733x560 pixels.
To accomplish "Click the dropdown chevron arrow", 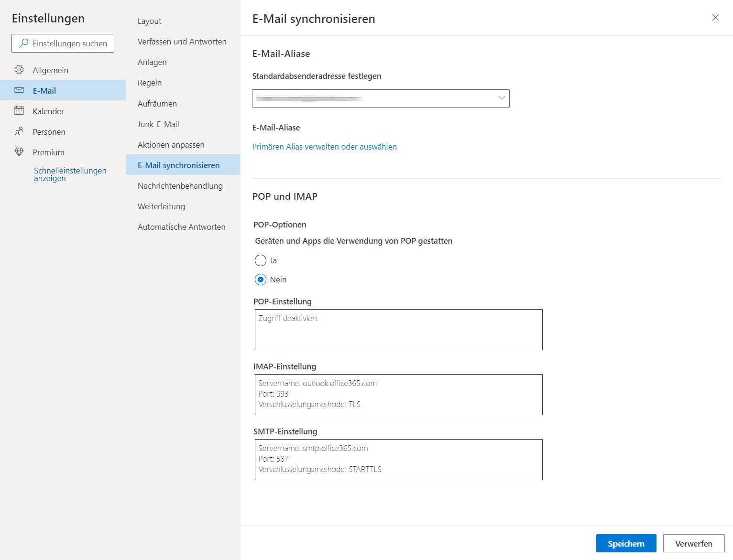I will pos(501,98).
